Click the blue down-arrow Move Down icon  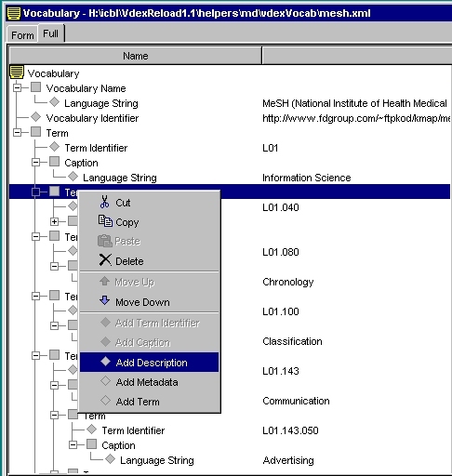point(104,300)
